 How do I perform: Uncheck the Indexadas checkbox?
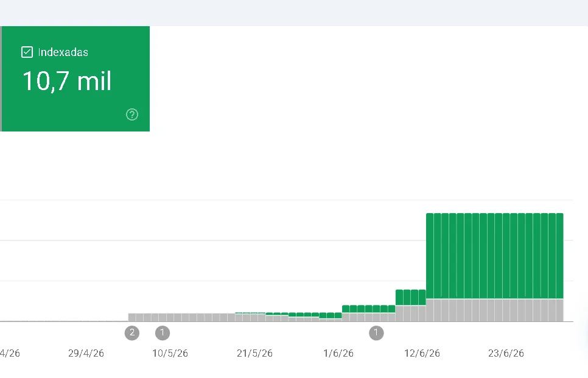(27, 52)
